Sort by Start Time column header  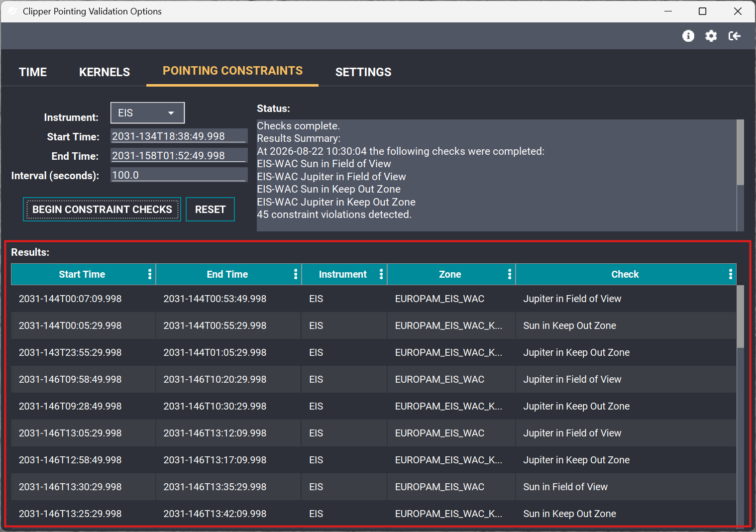pos(82,274)
